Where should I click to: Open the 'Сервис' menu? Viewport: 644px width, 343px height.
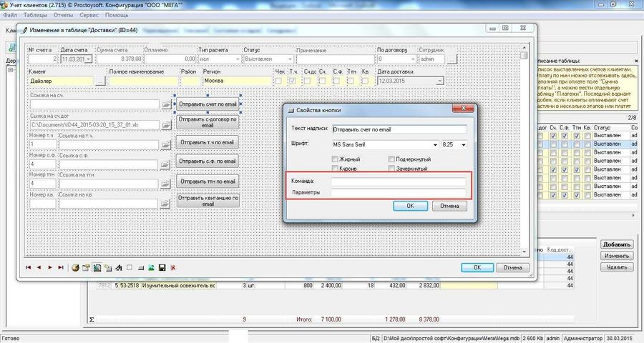tap(89, 15)
